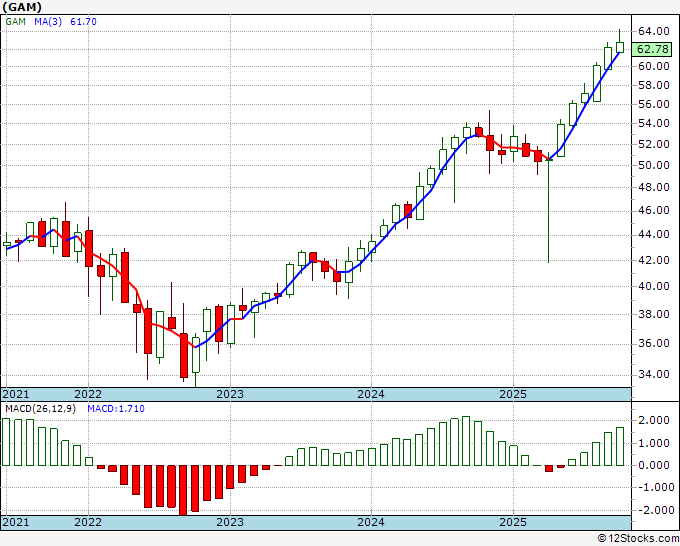Screen dimensions: 680x546
Task: Click the 62.78 current price tag
Action: [x=653, y=49]
